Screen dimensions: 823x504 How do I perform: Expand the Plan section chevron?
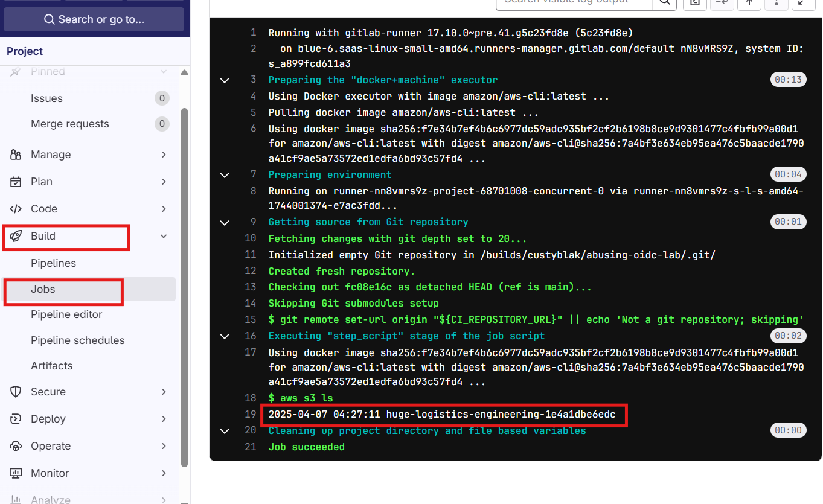coord(164,182)
